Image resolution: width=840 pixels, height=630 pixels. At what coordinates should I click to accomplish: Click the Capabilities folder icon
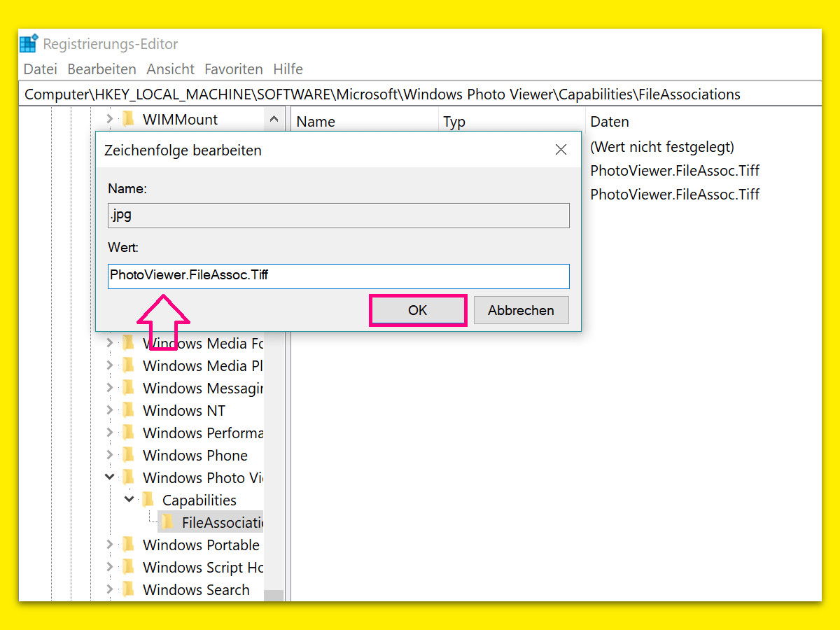pyautogui.click(x=148, y=500)
